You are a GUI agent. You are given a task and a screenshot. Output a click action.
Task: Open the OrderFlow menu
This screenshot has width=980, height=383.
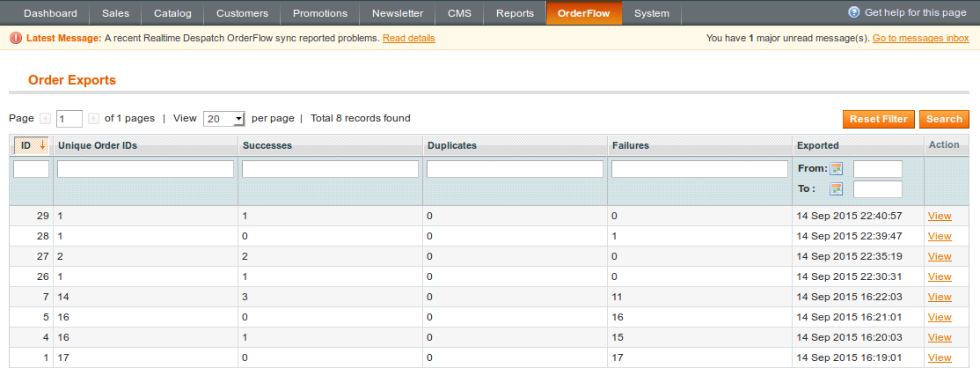[584, 13]
